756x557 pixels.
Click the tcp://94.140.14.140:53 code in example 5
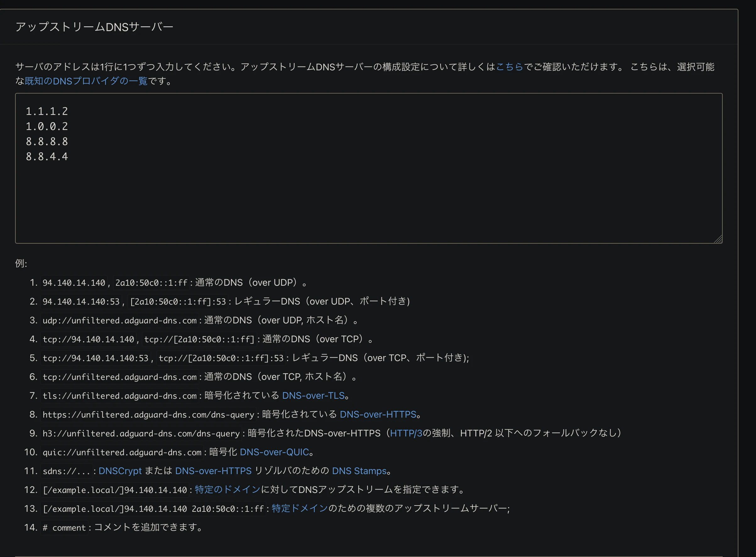click(96, 358)
